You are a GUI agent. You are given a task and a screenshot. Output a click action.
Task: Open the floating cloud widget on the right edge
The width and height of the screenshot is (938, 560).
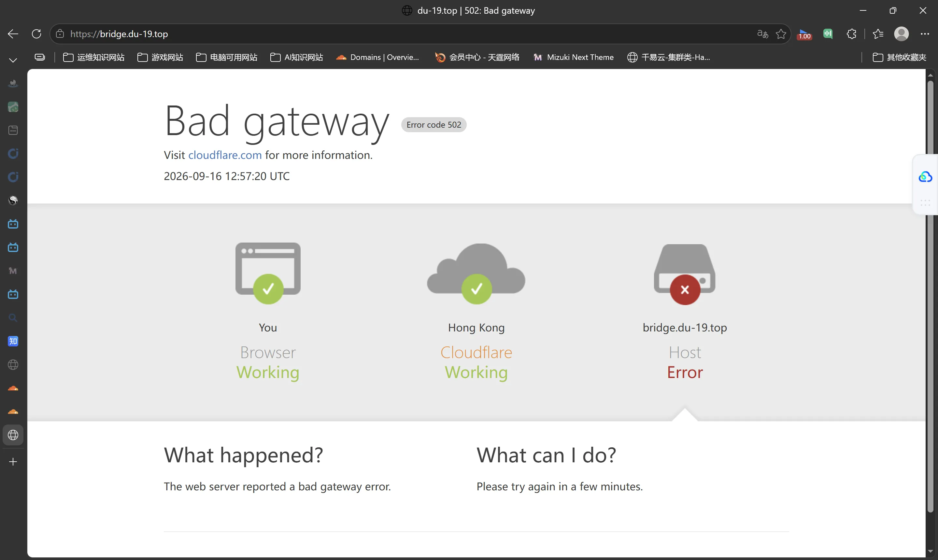pos(925,176)
